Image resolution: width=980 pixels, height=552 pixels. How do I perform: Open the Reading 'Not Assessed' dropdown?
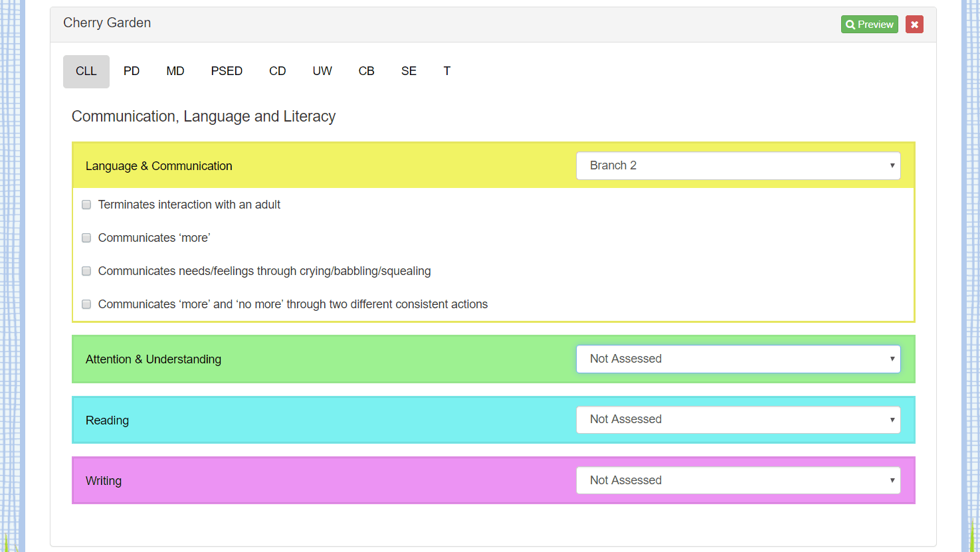(737, 419)
